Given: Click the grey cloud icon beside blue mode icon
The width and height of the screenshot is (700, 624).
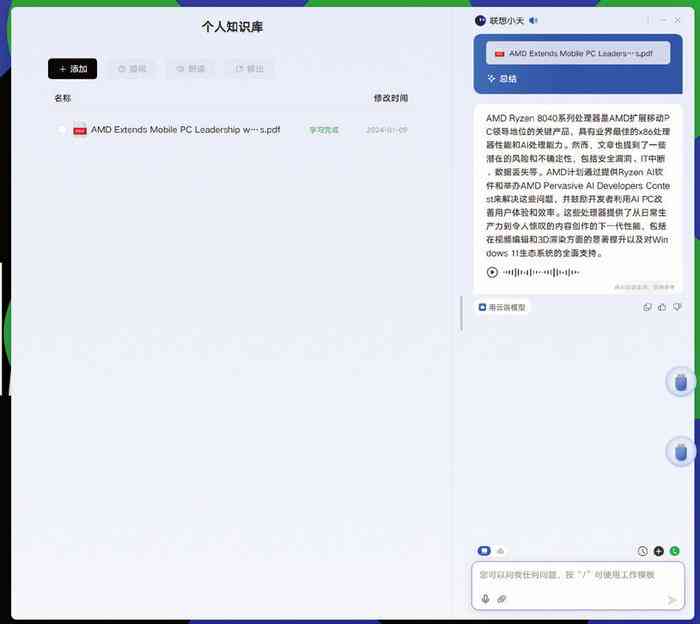Looking at the screenshot, I should [x=500, y=551].
